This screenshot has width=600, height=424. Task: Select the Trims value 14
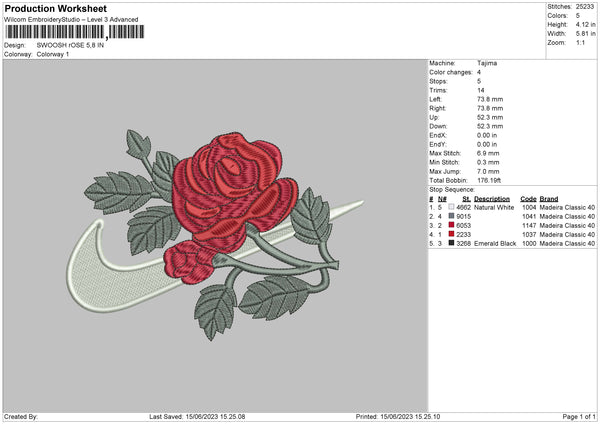(481, 90)
